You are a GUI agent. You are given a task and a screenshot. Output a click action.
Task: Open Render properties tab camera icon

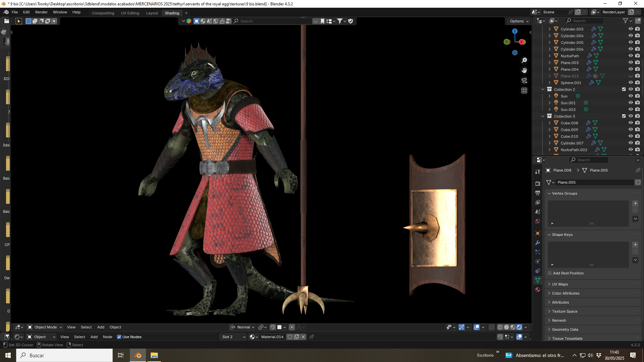tap(538, 184)
